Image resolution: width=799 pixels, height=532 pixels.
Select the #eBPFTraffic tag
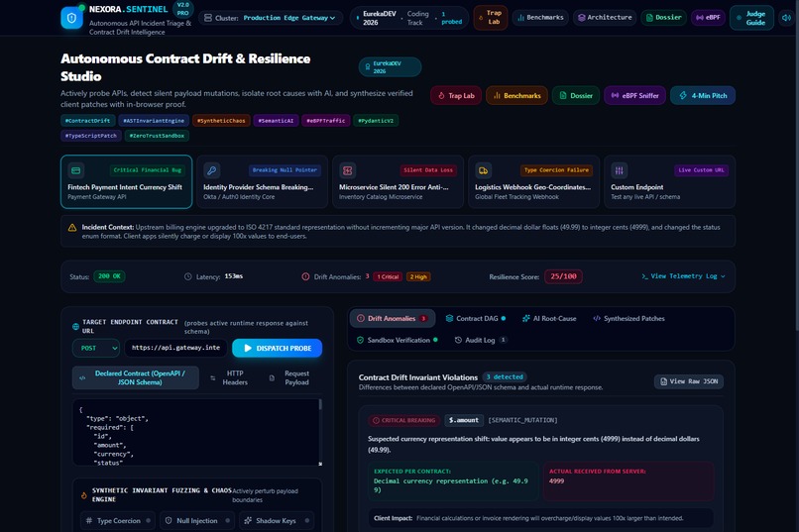pyautogui.click(x=325, y=121)
